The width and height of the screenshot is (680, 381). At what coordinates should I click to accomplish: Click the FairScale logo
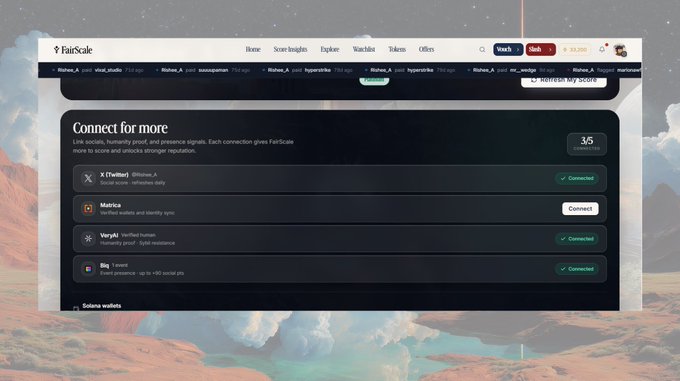(73, 50)
